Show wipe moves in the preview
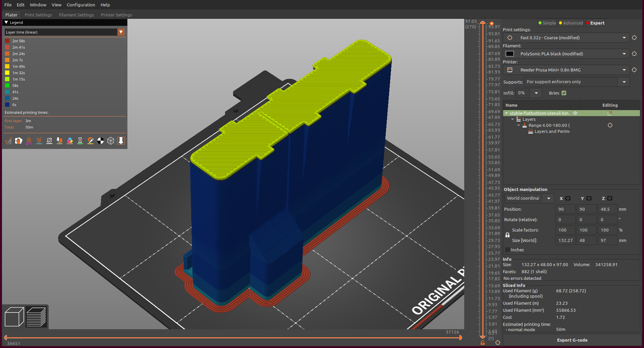 (x=18, y=141)
